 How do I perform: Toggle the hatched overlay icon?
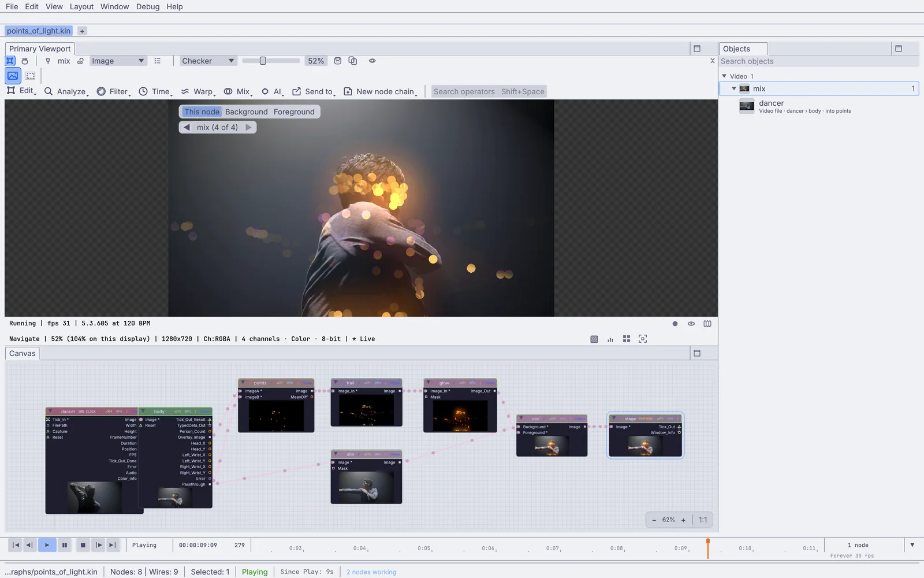point(594,339)
